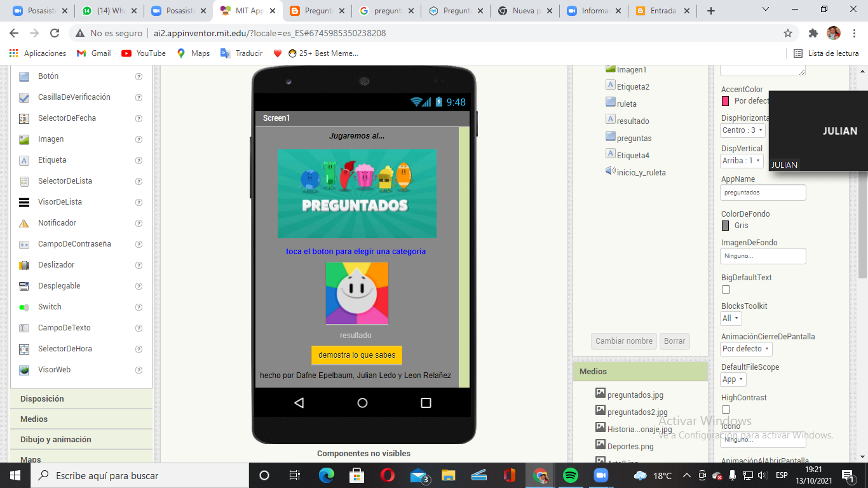
Task: Open help for Notificador component
Action: 139,223
